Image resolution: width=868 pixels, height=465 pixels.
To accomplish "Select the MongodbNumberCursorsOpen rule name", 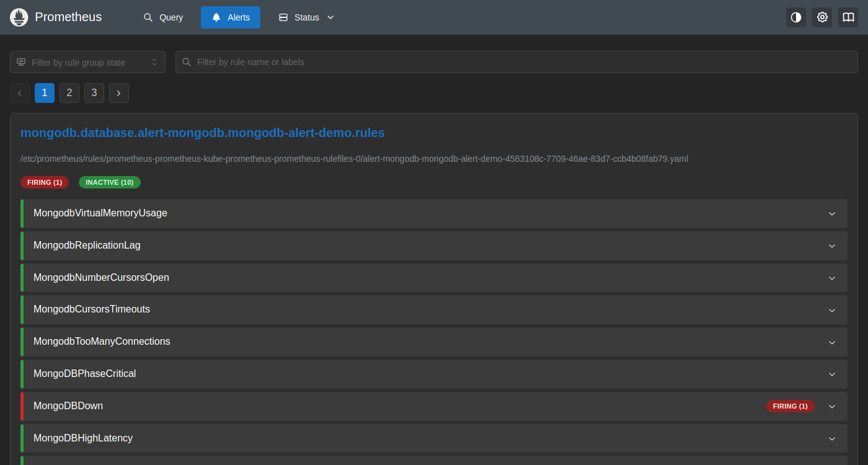I will point(101,278).
